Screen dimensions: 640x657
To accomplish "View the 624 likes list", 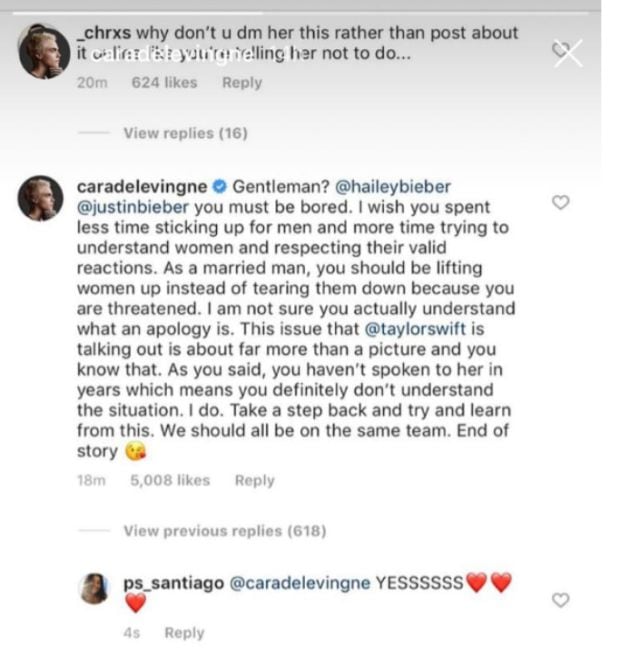I will pyautogui.click(x=164, y=83).
